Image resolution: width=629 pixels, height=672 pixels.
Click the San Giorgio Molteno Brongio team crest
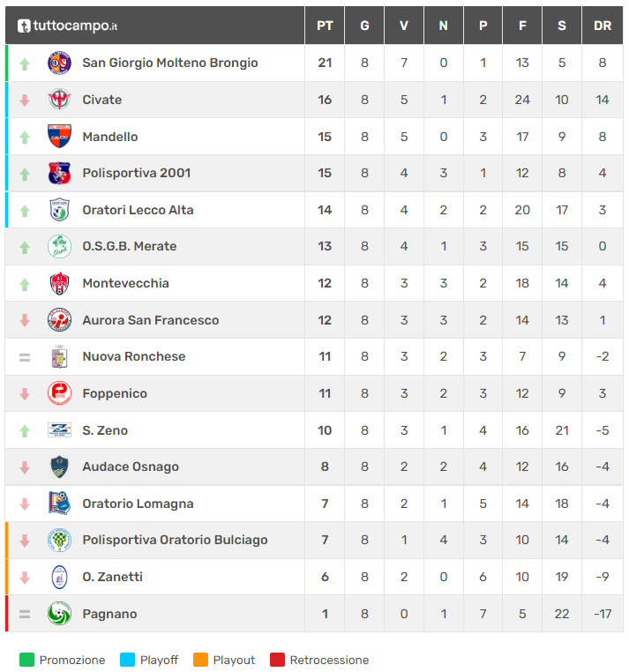[x=59, y=63]
